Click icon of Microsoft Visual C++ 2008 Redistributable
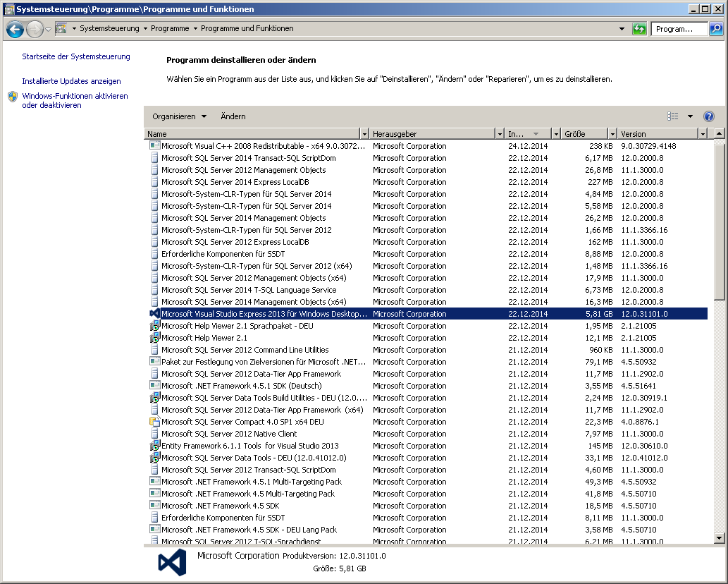The width and height of the screenshot is (728, 584). [154, 146]
